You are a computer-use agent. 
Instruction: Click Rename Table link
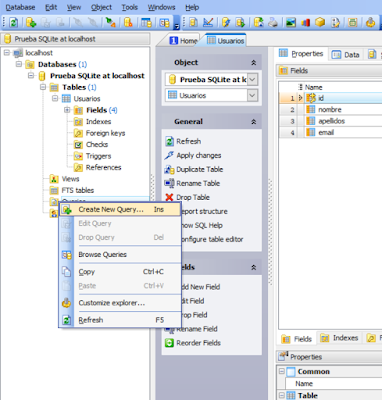coord(198,183)
